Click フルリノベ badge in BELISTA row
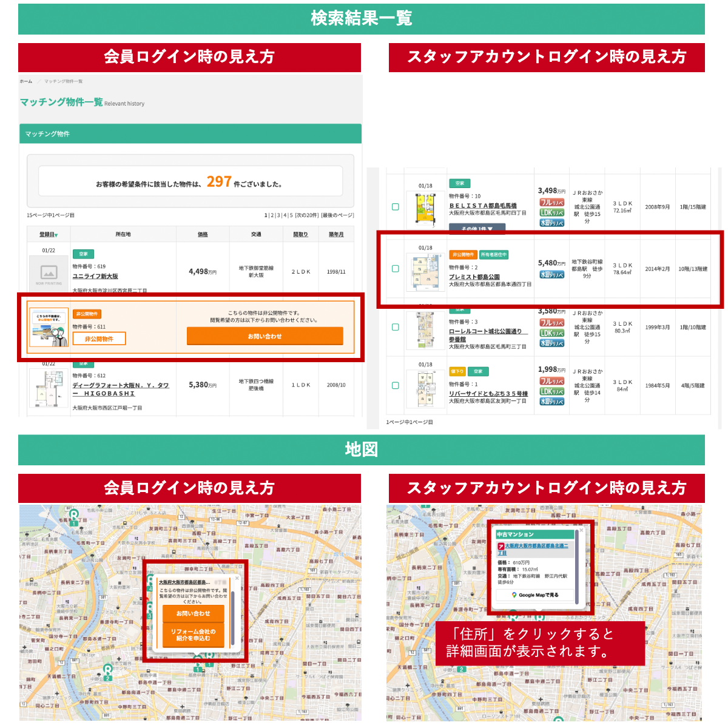 tap(552, 203)
